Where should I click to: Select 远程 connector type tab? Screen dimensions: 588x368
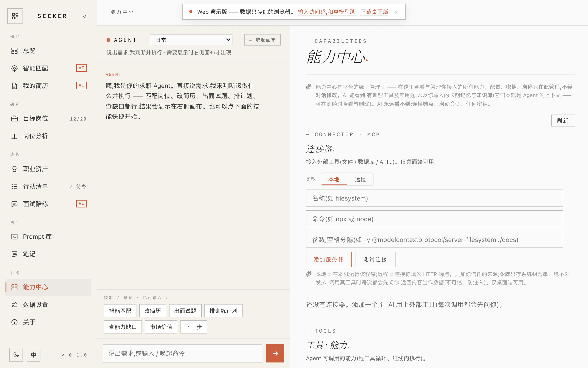point(360,179)
